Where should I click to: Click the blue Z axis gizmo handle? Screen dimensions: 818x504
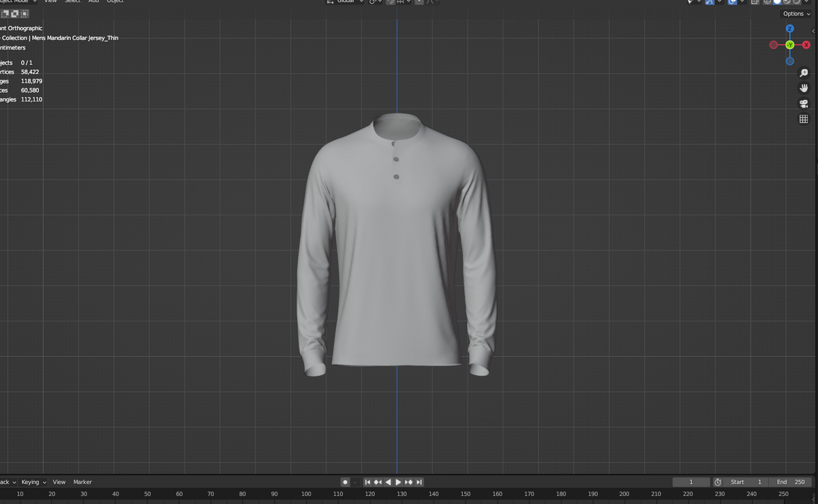[x=789, y=29]
